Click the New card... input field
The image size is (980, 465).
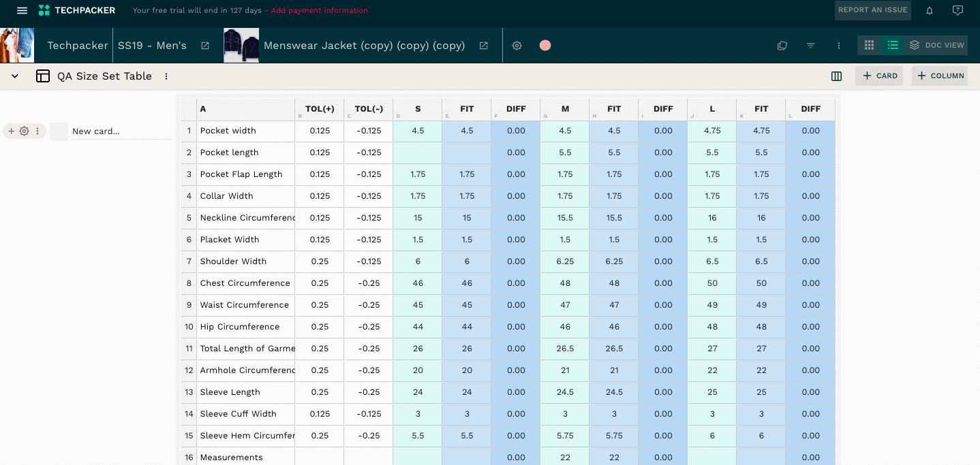(x=121, y=131)
